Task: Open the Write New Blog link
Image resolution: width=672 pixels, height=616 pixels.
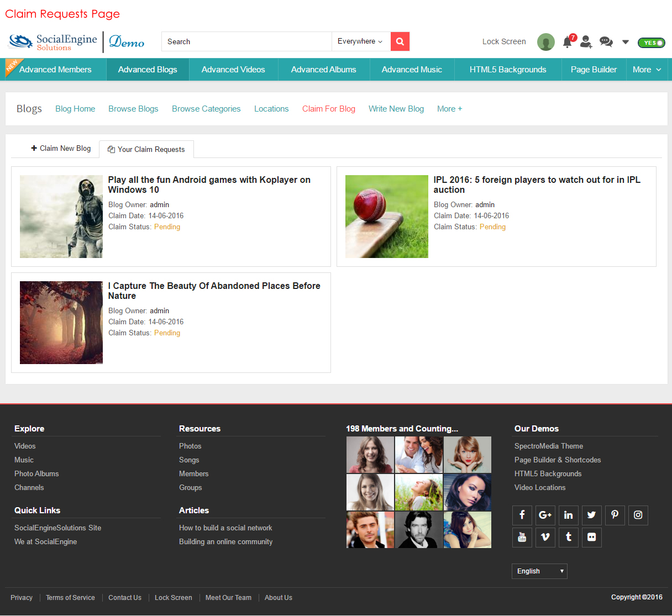Action: click(396, 109)
